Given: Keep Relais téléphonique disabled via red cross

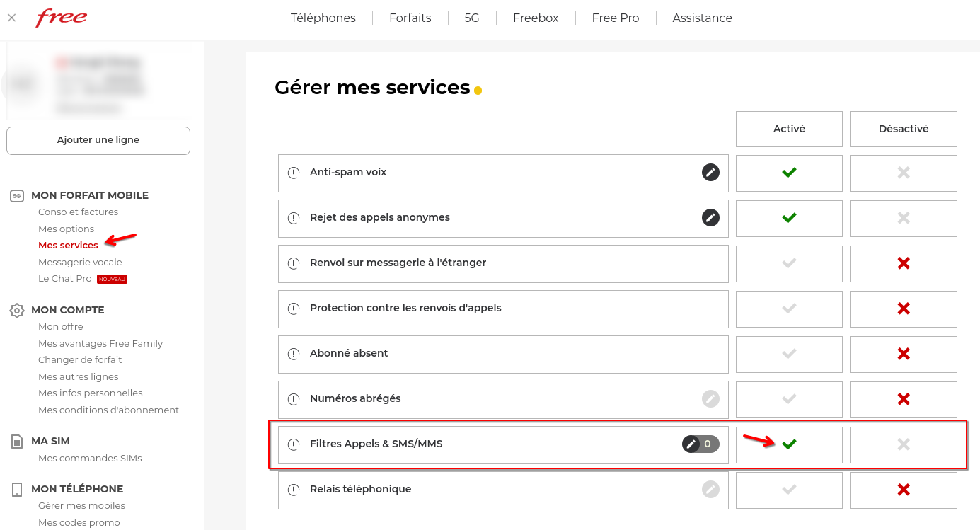Looking at the screenshot, I should pos(904,490).
